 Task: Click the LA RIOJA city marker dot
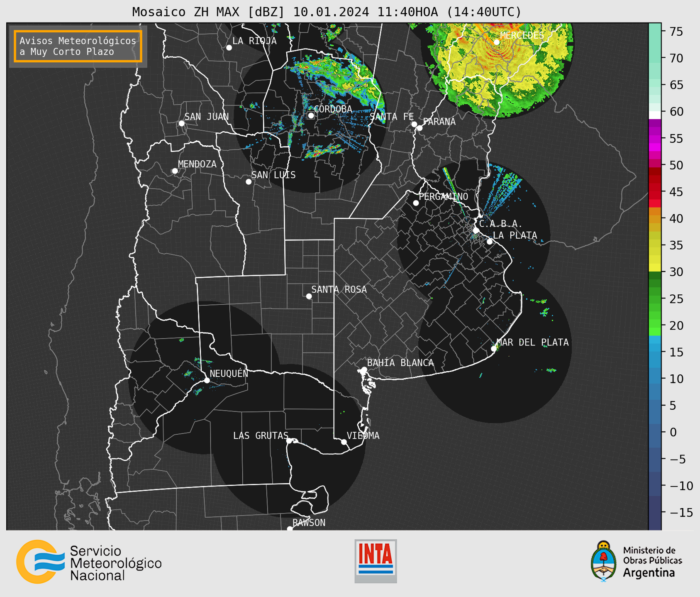229,48
